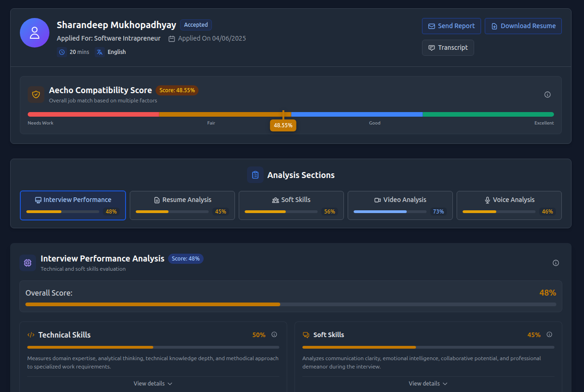The height and width of the screenshot is (392, 584).
Task: Click the Applied On 04/06/2025 text
Action: tap(212, 38)
